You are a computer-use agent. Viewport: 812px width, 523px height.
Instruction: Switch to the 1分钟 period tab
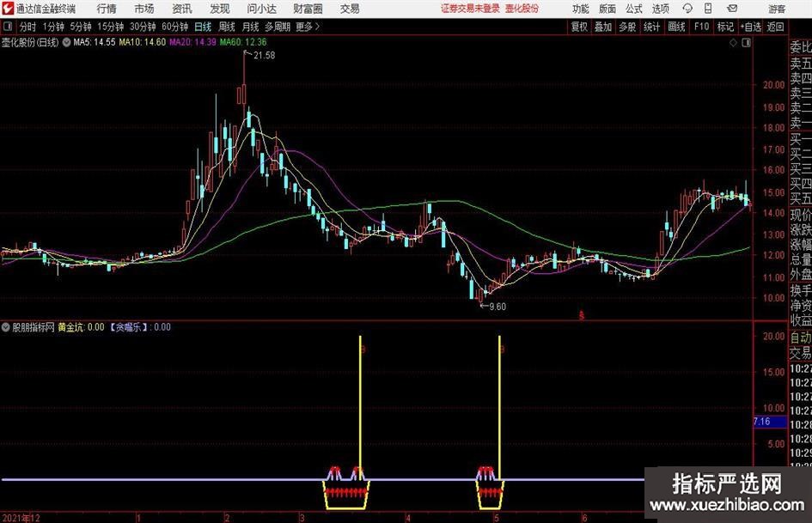coord(53,27)
